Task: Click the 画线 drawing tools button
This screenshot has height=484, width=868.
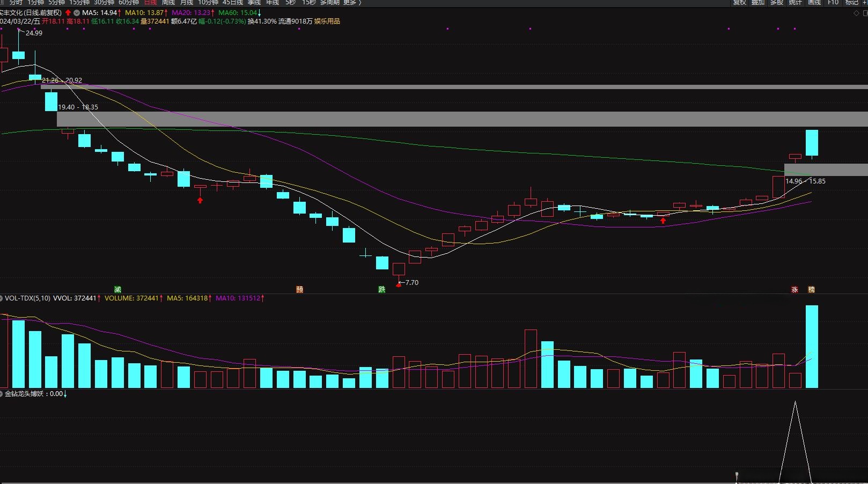Action: coord(814,3)
